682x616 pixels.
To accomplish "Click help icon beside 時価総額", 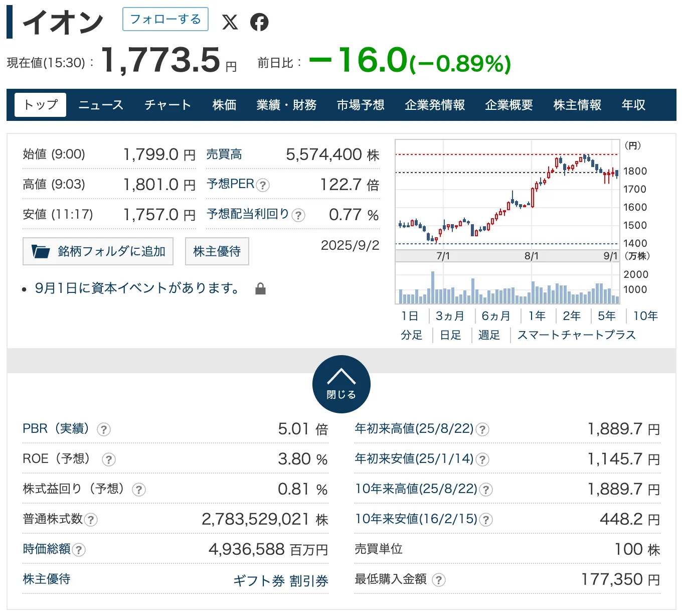I will tap(79, 550).
